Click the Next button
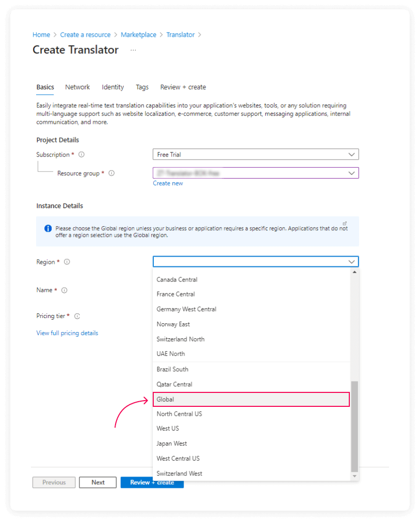 [x=98, y=482]
